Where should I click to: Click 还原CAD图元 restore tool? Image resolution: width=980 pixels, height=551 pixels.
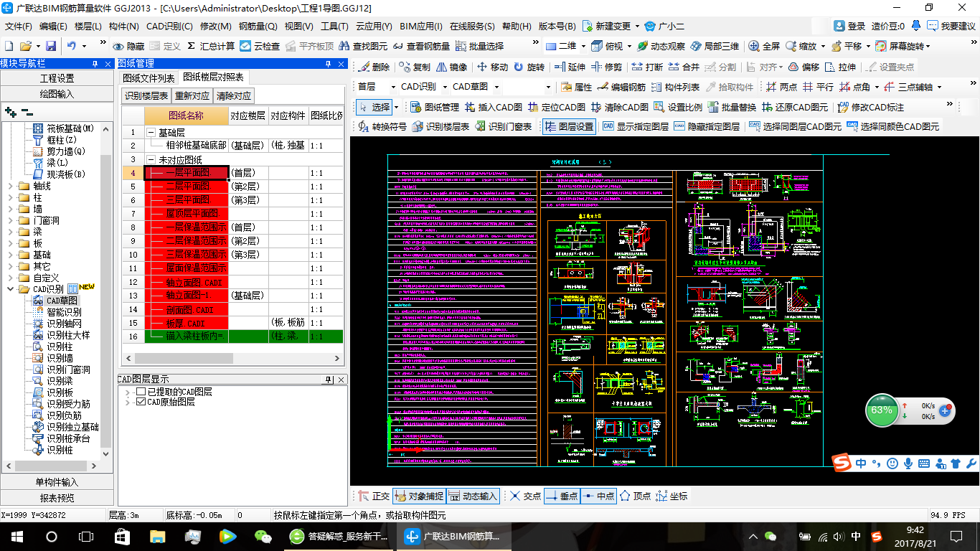pyautogui.click(x=795, y=107)
